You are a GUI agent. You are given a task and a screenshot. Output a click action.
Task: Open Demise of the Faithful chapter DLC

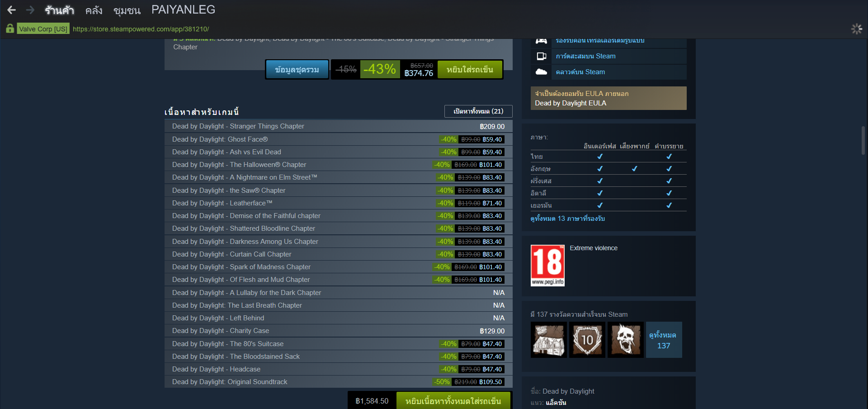(x=339, y=216)
